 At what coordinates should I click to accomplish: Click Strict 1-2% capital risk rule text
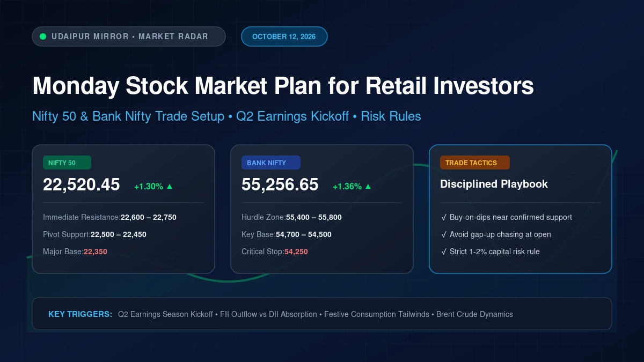click(495, 252)
